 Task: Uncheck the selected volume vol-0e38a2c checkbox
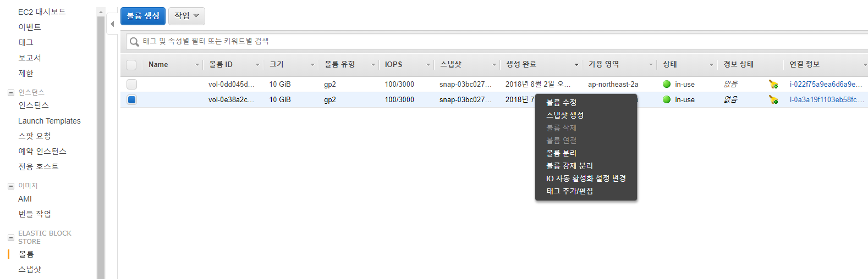pyautogui.click(x=131, y=99)
